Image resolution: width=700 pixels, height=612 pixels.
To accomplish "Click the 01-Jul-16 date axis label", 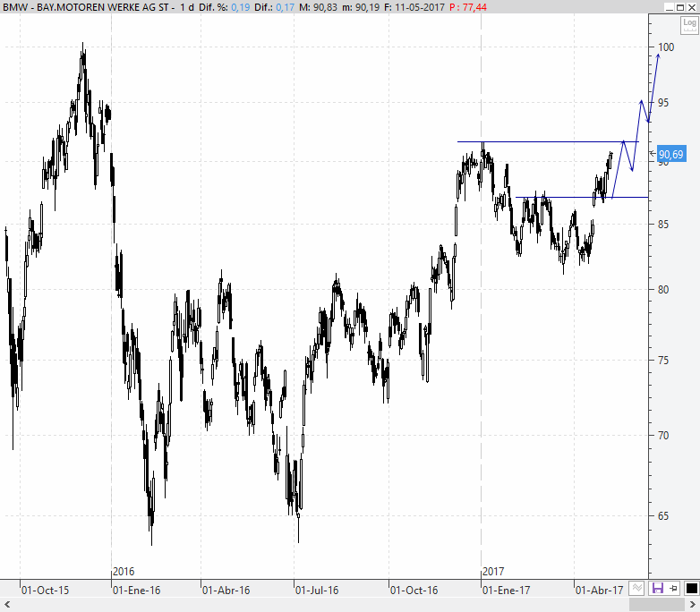I will (318, 591).
